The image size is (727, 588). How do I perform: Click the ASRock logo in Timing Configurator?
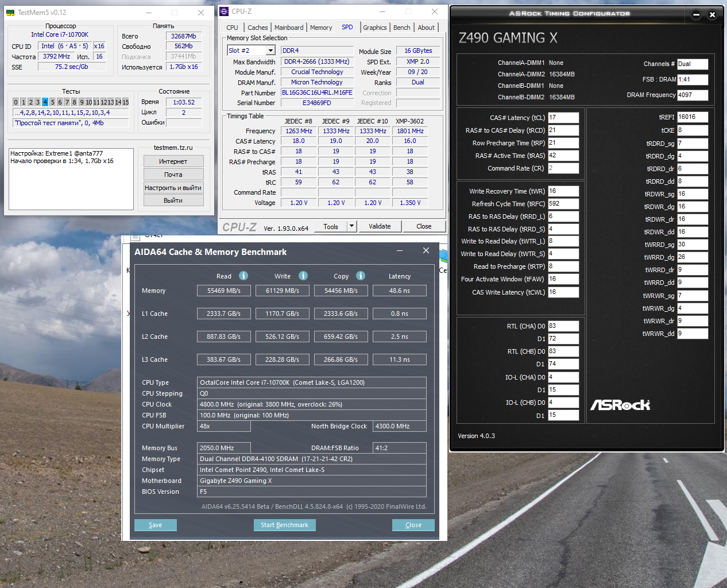tap(620, 405)
